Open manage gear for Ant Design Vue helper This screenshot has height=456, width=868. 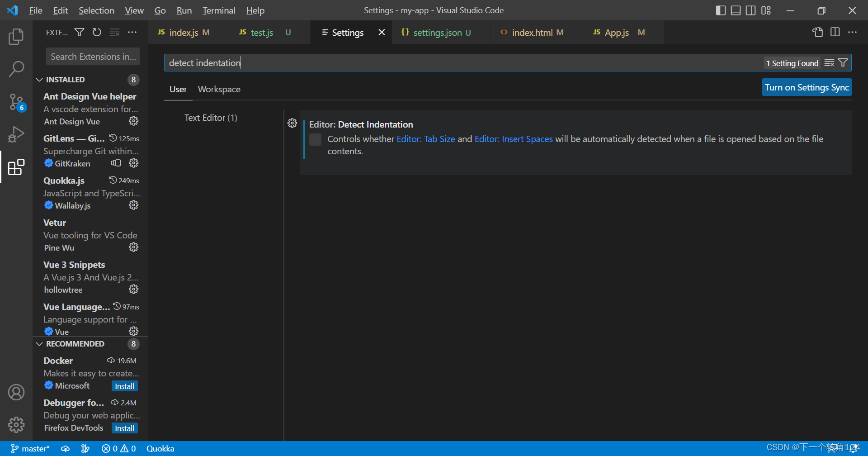point(133,121)
